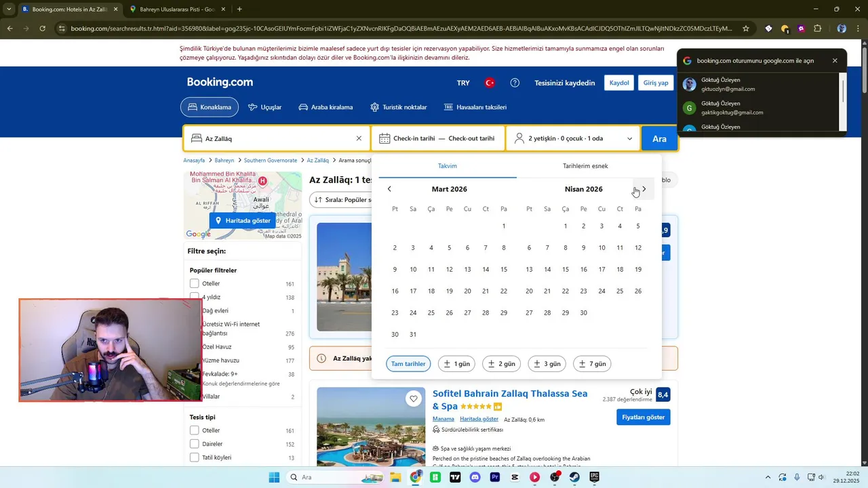Image resolution: width=868 pixels, height=488 pixels.
Task: Select the ± 1 gün flexibility option
Action: [x=457, y=364]
